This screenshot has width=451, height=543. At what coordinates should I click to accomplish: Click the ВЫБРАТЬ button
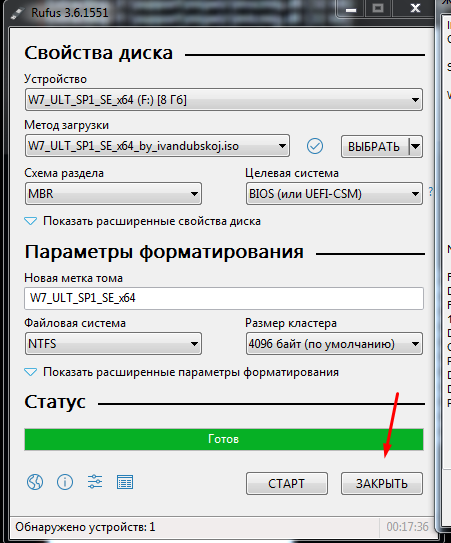coord(375,146)
